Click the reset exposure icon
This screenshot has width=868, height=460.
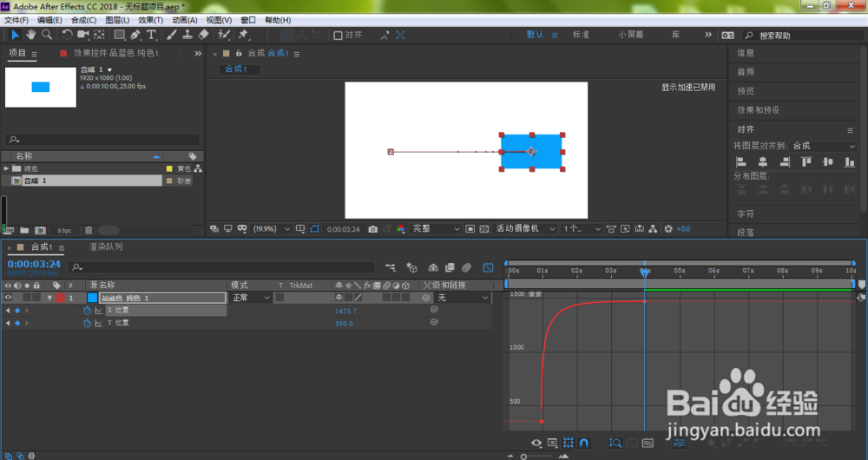click(x=668, y=229)
